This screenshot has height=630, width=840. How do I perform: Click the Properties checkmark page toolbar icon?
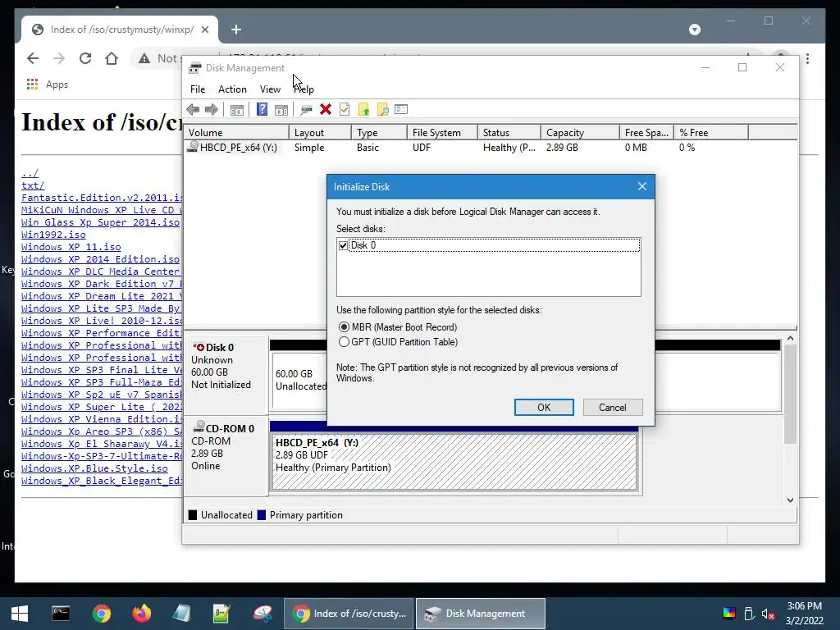pos(345,109)
